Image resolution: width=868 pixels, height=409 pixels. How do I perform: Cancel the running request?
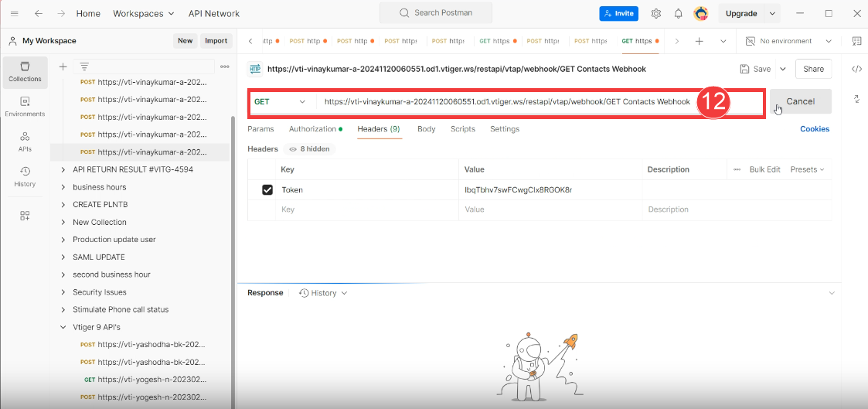pyautogui.click(x=801, y=102)
